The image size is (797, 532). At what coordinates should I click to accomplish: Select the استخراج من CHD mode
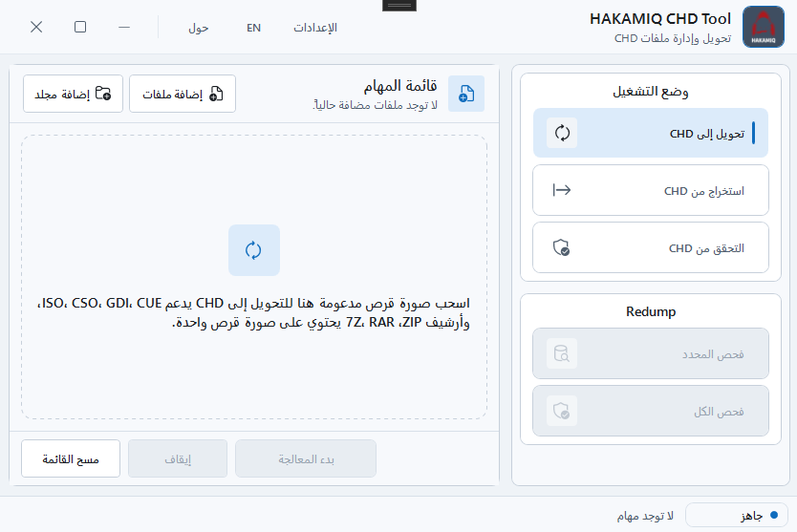click(x=650, y=190)
